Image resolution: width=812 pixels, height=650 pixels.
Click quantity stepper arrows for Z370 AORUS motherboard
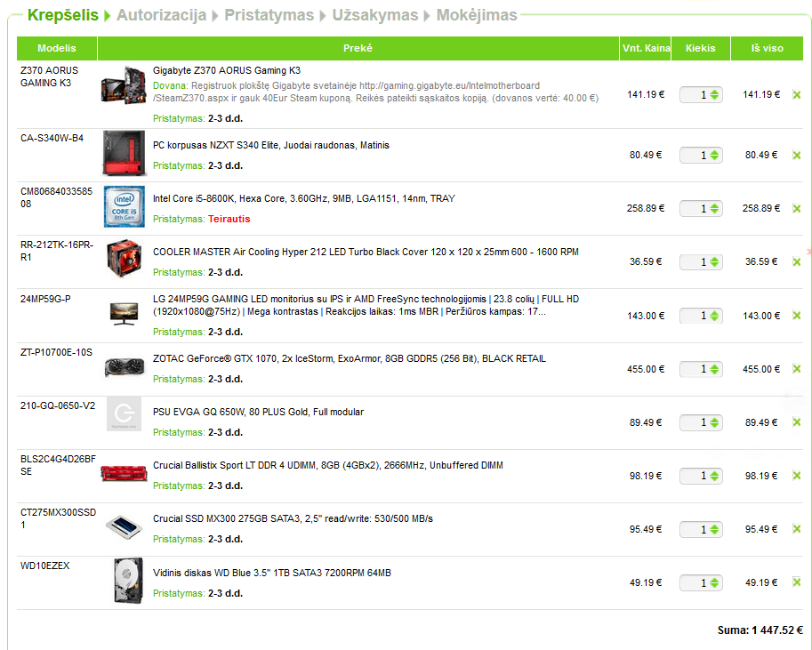[x=715, y=95]
